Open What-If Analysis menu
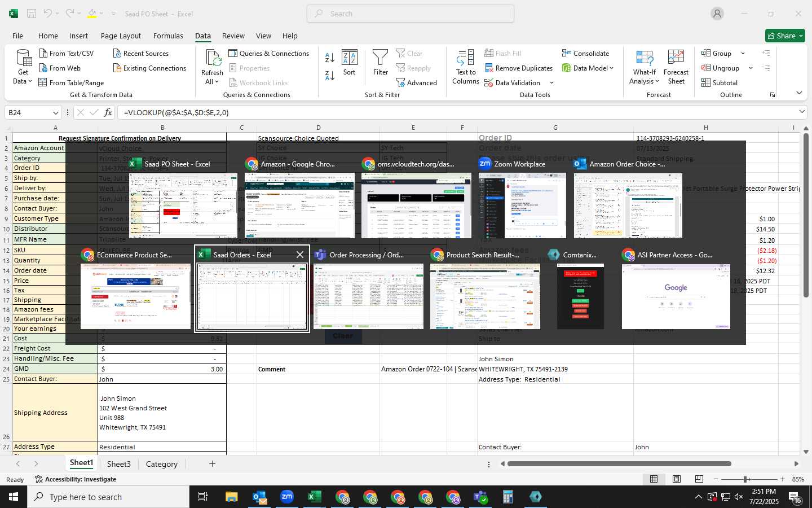The width and height of the screenshot is (812, 508). (x=645, y=67)
